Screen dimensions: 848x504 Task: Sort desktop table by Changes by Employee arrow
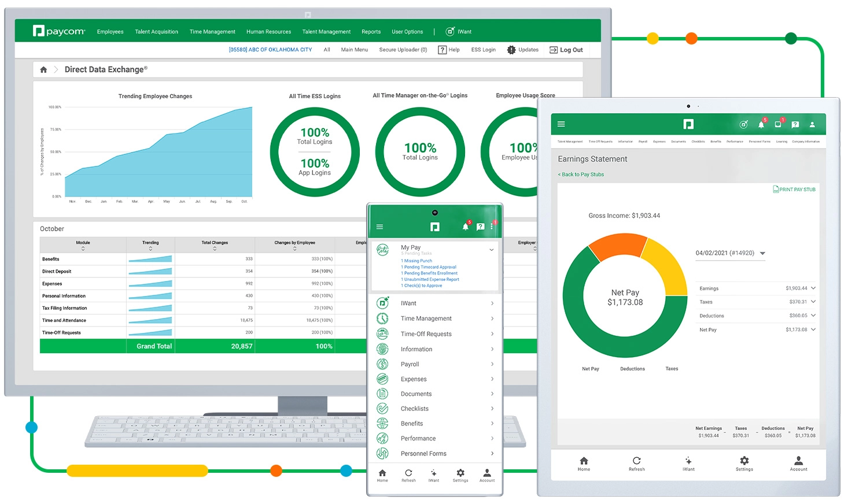coord(294,249)
